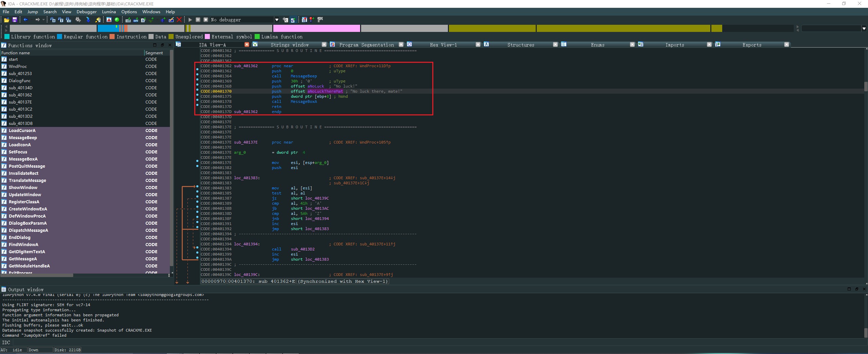The width and height of the screenshot is (868, 354).
Task: Click the red X delete icon
Action: click(x=179, y=20)
